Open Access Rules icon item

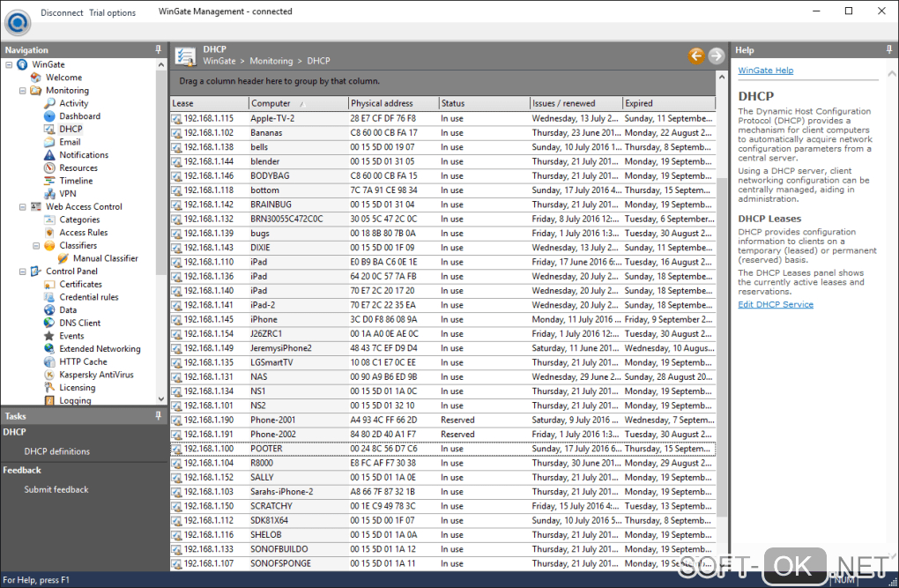click(x=50, y=233)
